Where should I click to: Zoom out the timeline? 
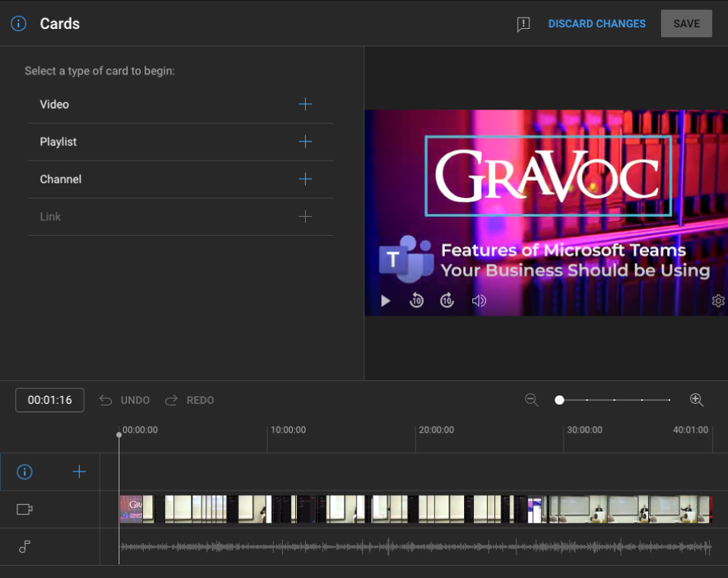532,400
